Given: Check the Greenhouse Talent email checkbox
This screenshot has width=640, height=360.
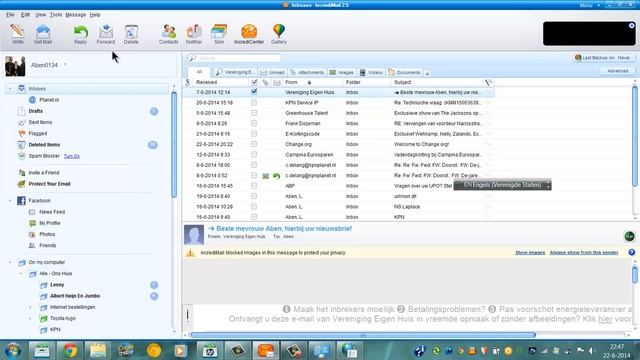Looking at the screenshot, I should [254, 113].
